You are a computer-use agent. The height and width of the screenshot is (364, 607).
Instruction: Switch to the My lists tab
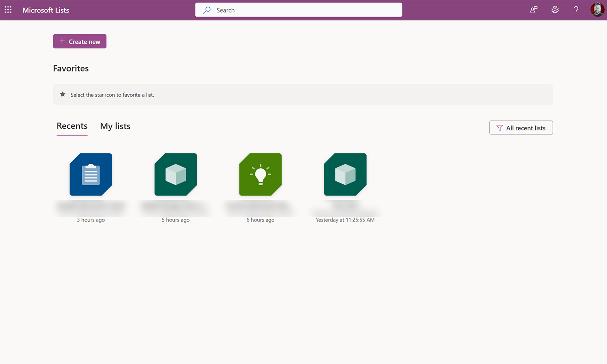(x=115, y=126)
